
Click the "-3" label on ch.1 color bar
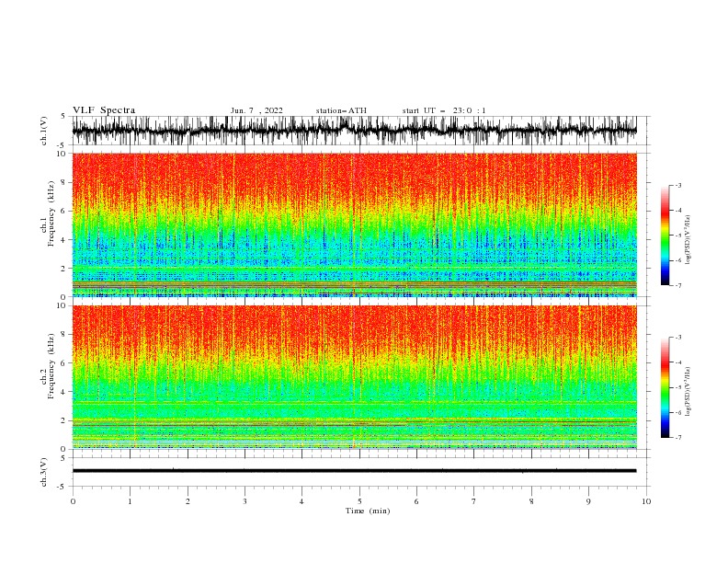[678, 185]
